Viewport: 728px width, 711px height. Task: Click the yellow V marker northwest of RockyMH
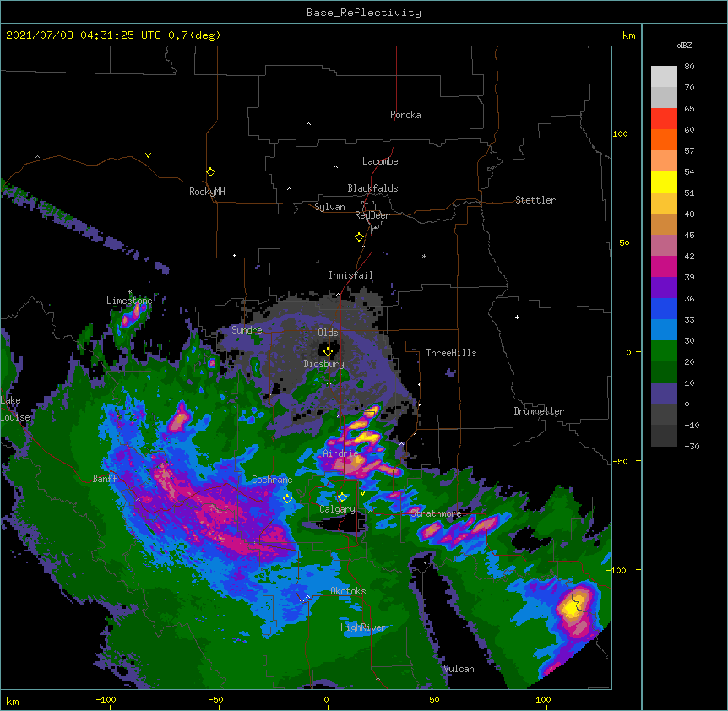[148, 155]
